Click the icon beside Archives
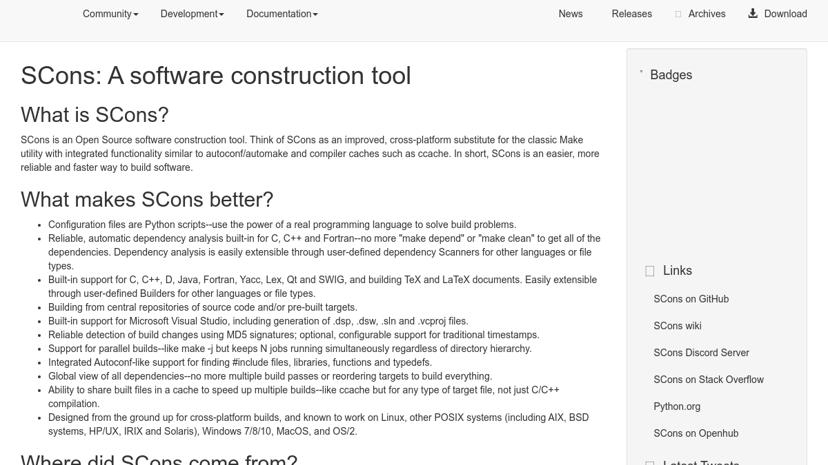 pyautogui.click(x=678, y=14)
